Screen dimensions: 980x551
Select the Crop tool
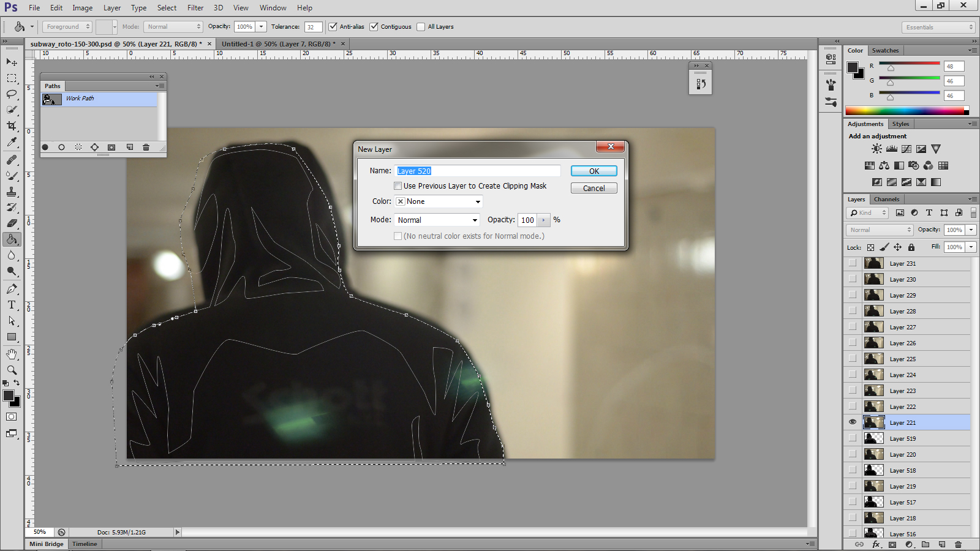(12, 126)
